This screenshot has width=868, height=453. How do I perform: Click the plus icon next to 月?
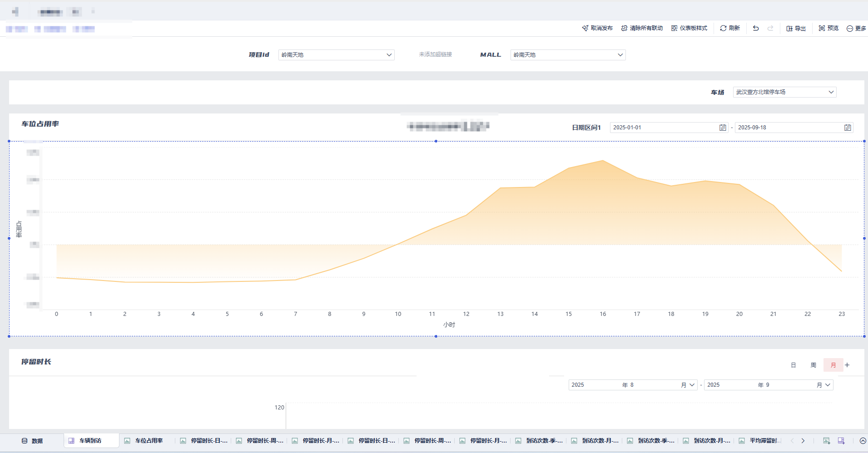click(847, 365)
